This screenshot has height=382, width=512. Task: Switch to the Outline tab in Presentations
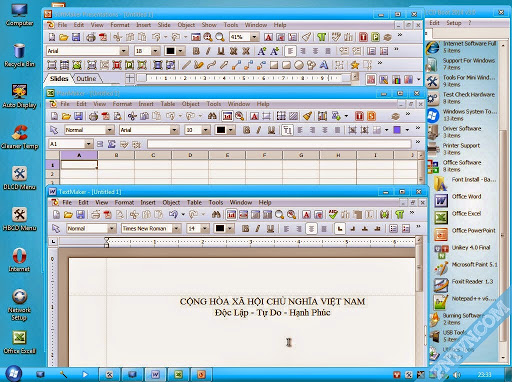(86, 79)
